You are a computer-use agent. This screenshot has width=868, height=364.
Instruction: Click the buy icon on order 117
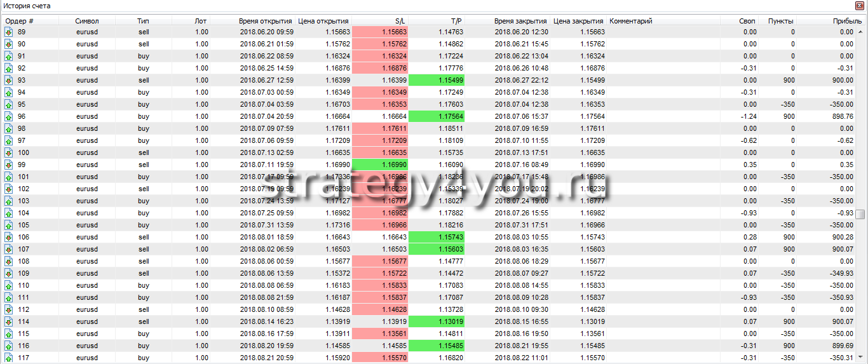pos(9,358)
